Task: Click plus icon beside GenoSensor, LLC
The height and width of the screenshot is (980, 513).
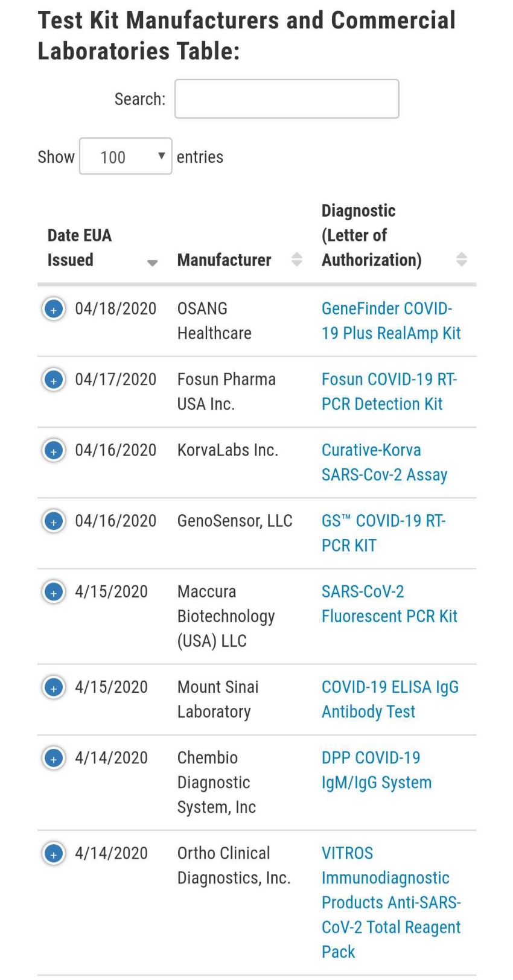Action: (53, 521)
